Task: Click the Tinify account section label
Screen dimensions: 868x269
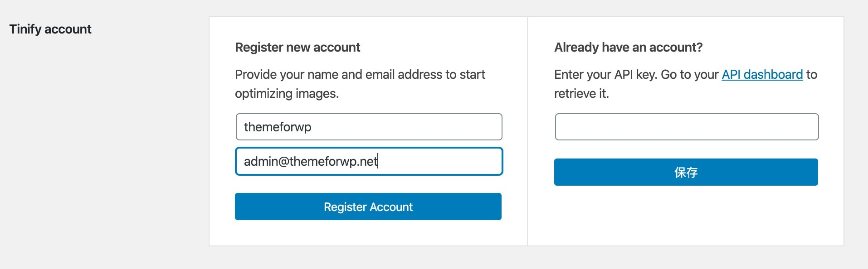Action: (50, 29)
